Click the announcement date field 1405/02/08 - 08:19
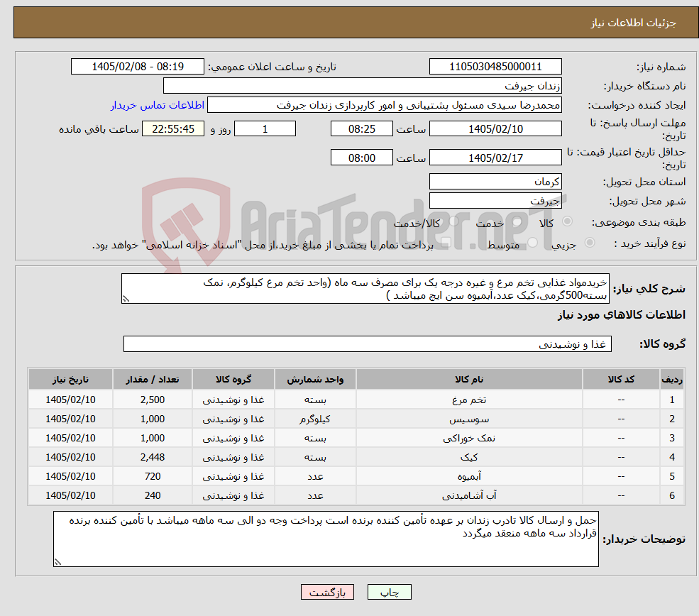 pyautogui.click(x=137, y=67)
